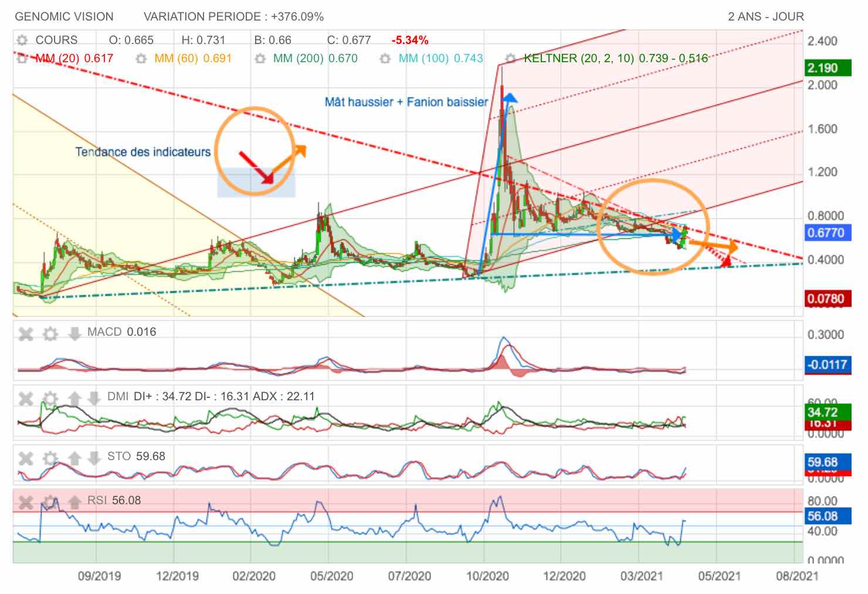Click the 05/2021 date label
The height and width of the screenshot is (594, 868).
pos(719,576)
